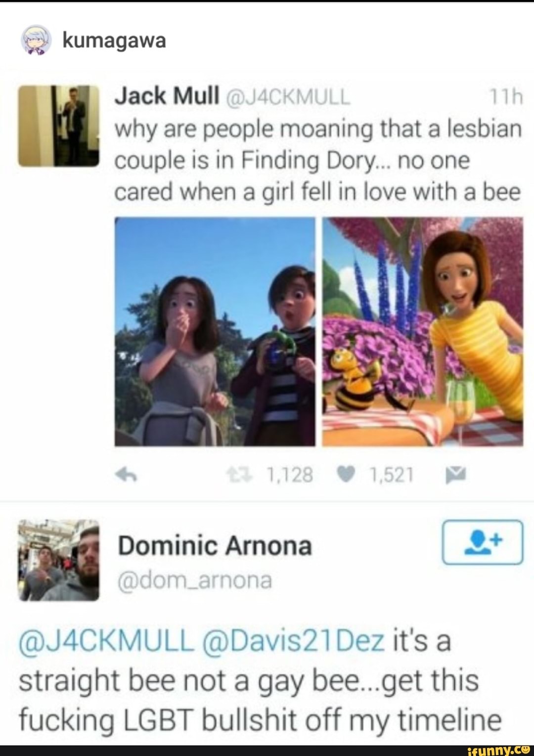This screenshot has height=756, width=534.
Task: Open direct message envelope icon
Action: click(455, 475)
